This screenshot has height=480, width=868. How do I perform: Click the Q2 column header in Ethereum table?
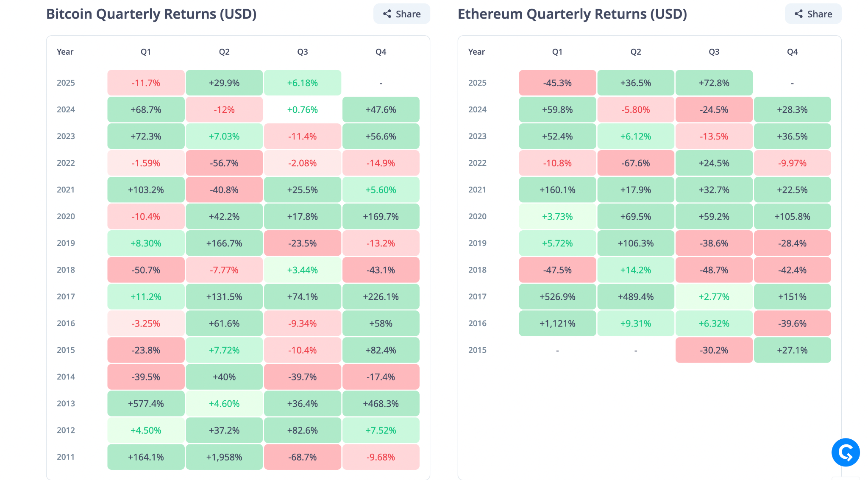click(x=636, y=52)
